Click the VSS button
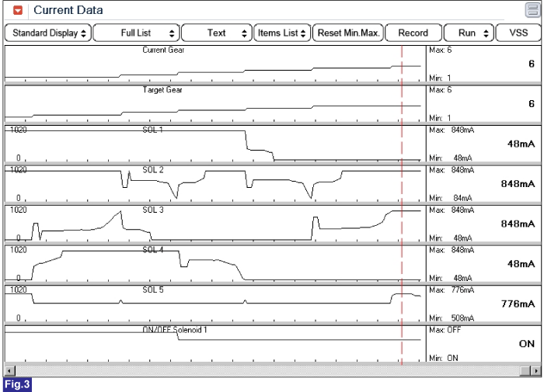This screenshot has height=392, width=544. 518,33
